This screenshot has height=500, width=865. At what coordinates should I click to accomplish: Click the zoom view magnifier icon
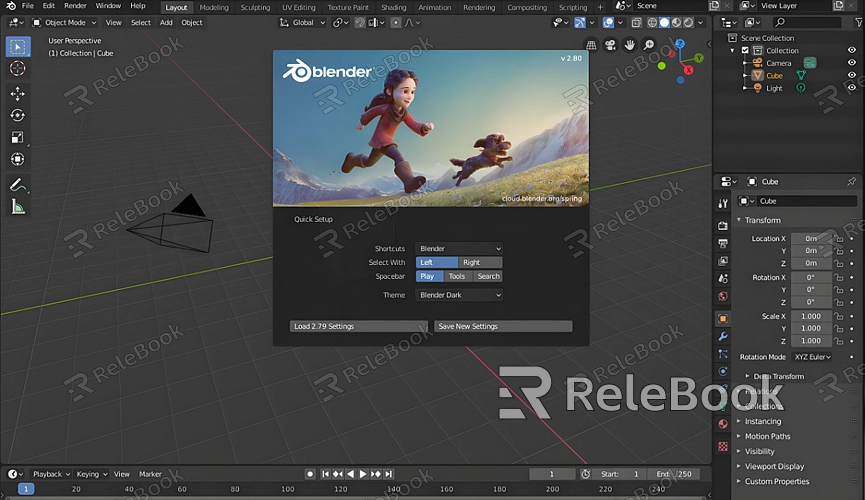pos(649,45)
